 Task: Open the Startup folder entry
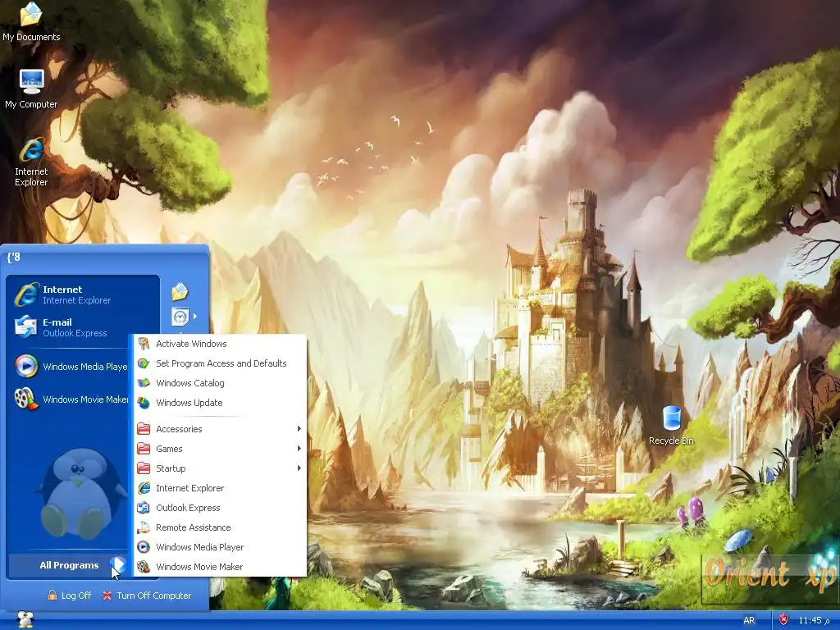pyautogui.click(x=220, y=468)
